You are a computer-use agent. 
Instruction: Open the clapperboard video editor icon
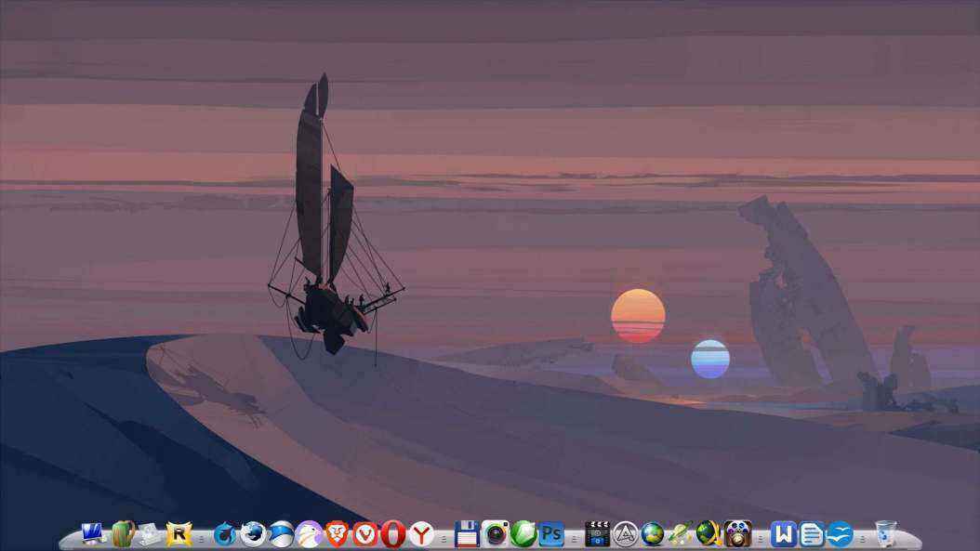click(597, 534)
